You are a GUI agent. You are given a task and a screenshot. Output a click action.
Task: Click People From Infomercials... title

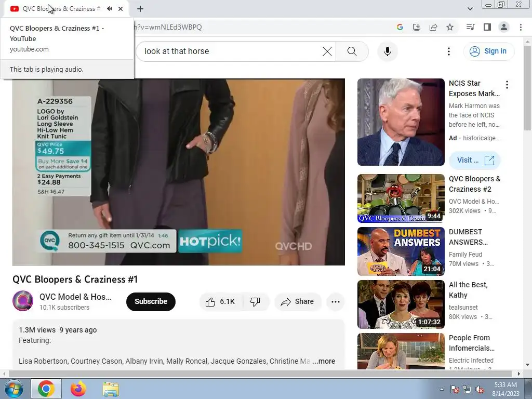(x=472, y=343)
